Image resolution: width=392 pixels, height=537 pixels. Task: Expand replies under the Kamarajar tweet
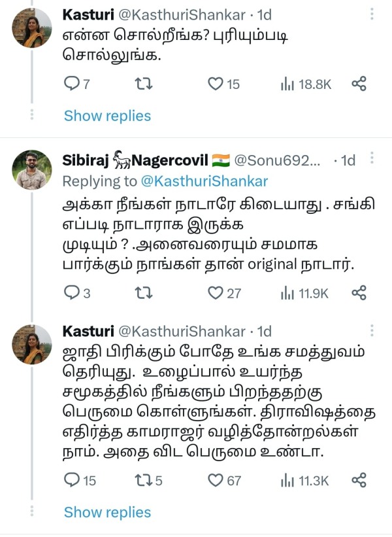click(106, 512)
